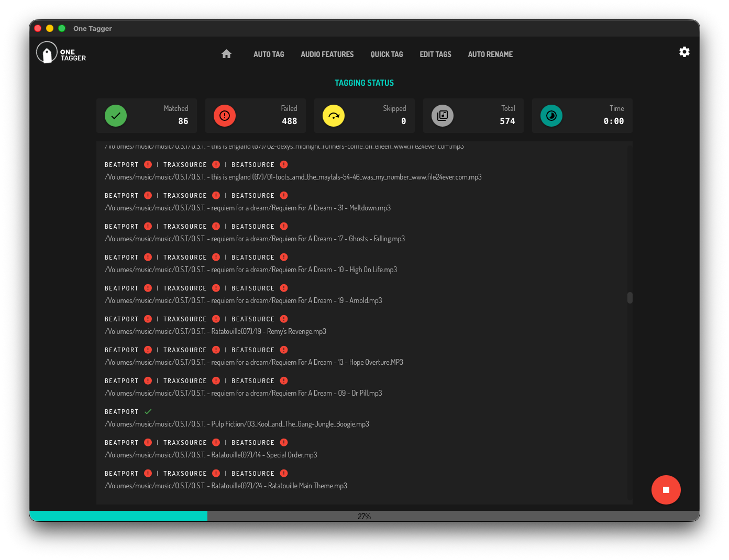Open settings via the gear icon
The width and height of the screenshot is (729, 560).
684,52
